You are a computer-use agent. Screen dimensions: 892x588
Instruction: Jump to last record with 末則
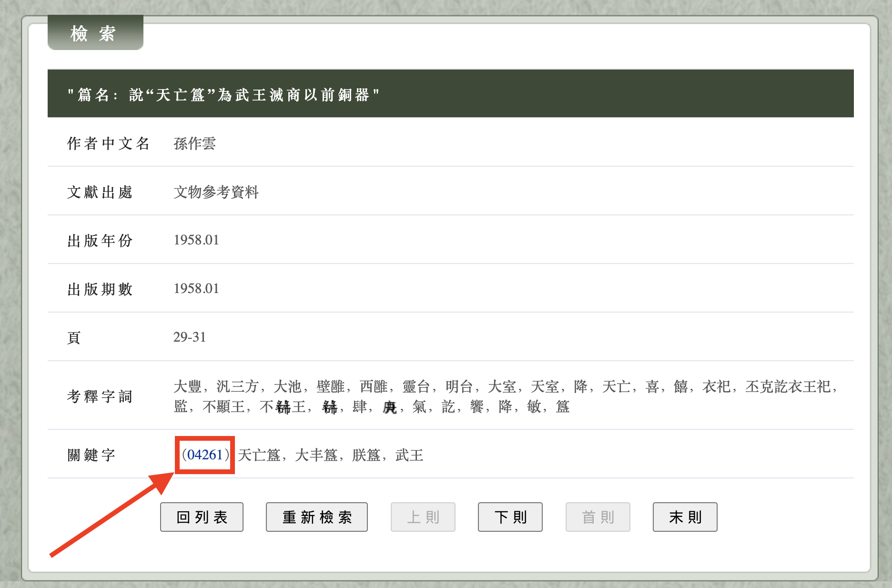(685, 517)
